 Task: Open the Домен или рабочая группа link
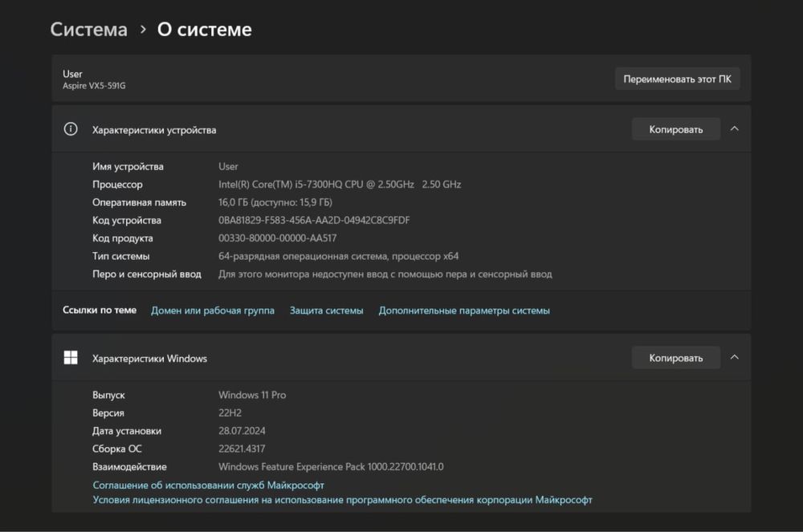[213, 311]
